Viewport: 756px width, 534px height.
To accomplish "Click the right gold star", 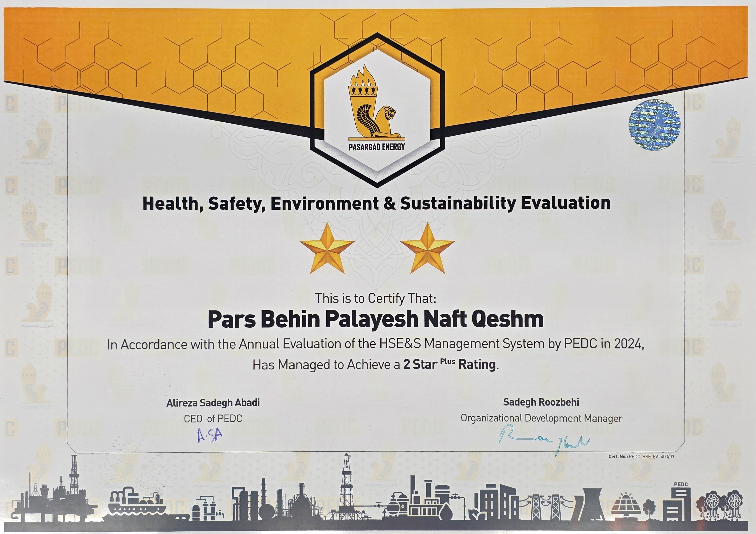I will click(x=427, y=248).
